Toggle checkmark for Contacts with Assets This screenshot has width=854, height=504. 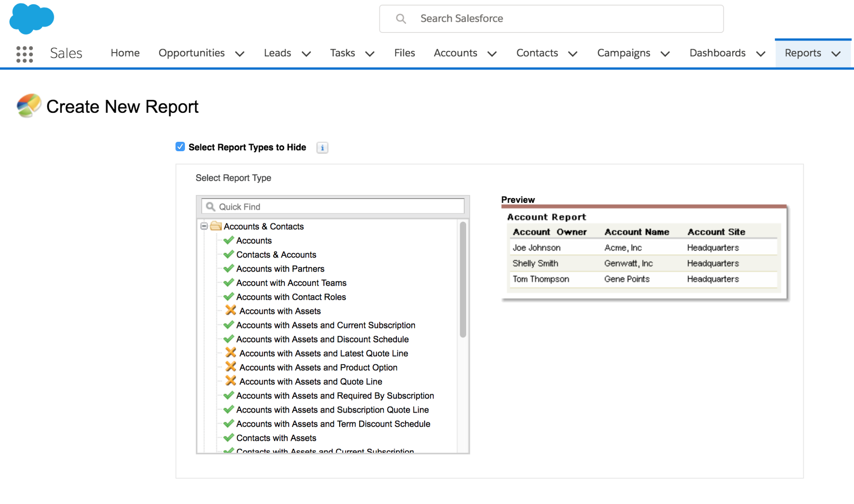[x=229, y=437]
